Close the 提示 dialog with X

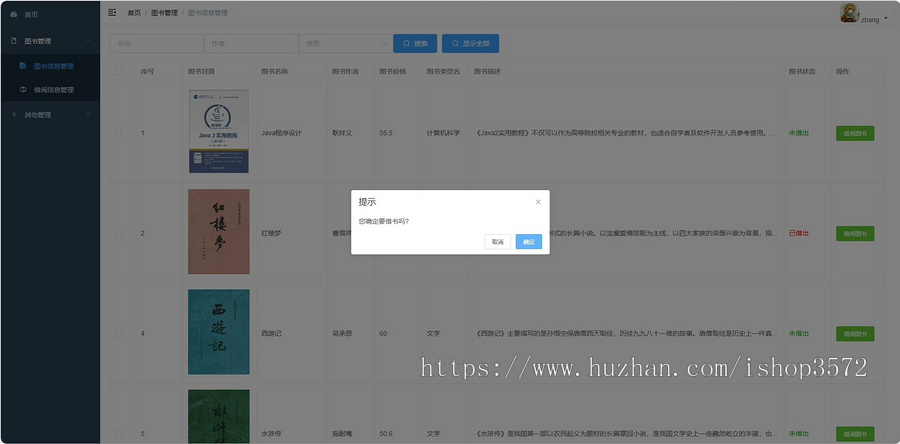538,202
